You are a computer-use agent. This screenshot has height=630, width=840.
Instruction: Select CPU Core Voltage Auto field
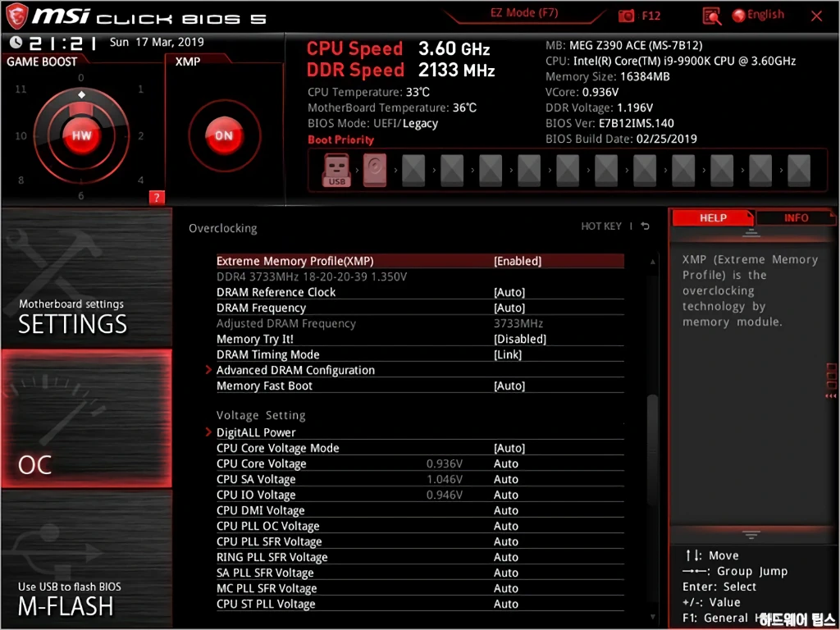click(x=505, y=463)
